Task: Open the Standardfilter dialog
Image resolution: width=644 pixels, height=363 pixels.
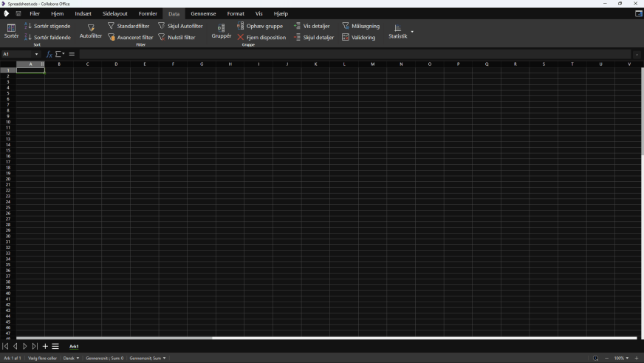Action: 129,26
